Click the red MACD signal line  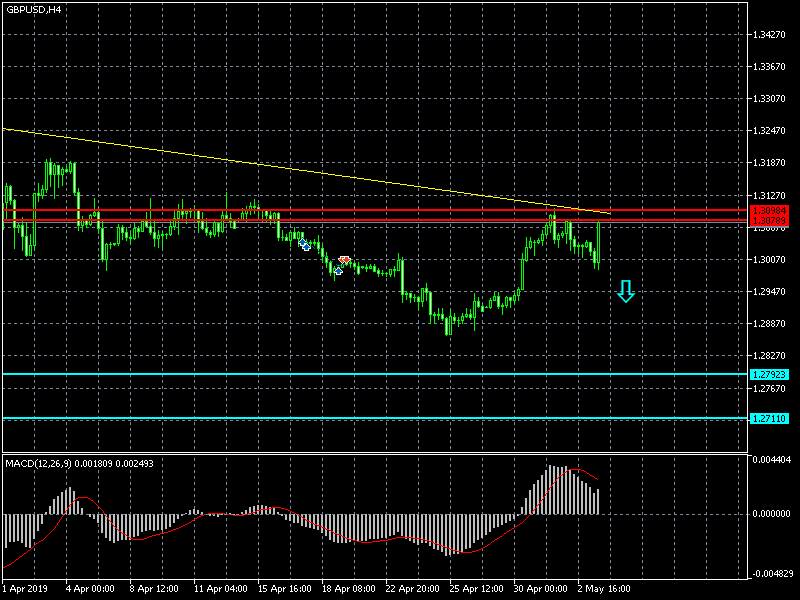[150, 535]
